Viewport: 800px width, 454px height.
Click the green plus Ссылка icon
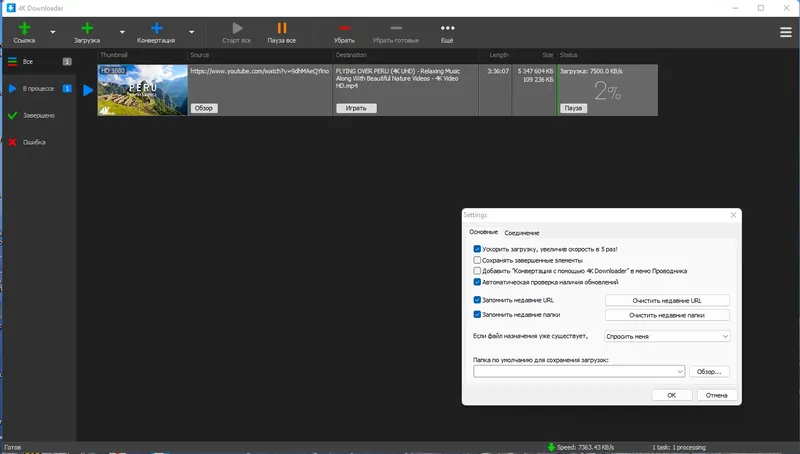tap(24, 29)
